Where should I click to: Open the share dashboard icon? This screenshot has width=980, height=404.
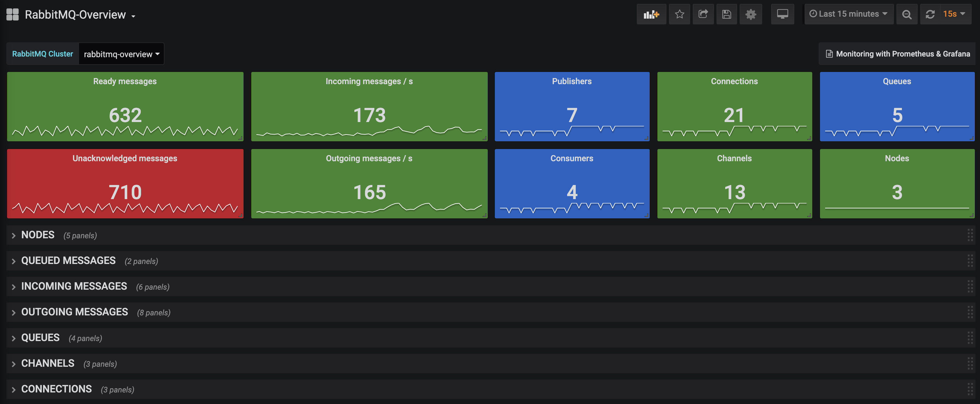(703, 14)
